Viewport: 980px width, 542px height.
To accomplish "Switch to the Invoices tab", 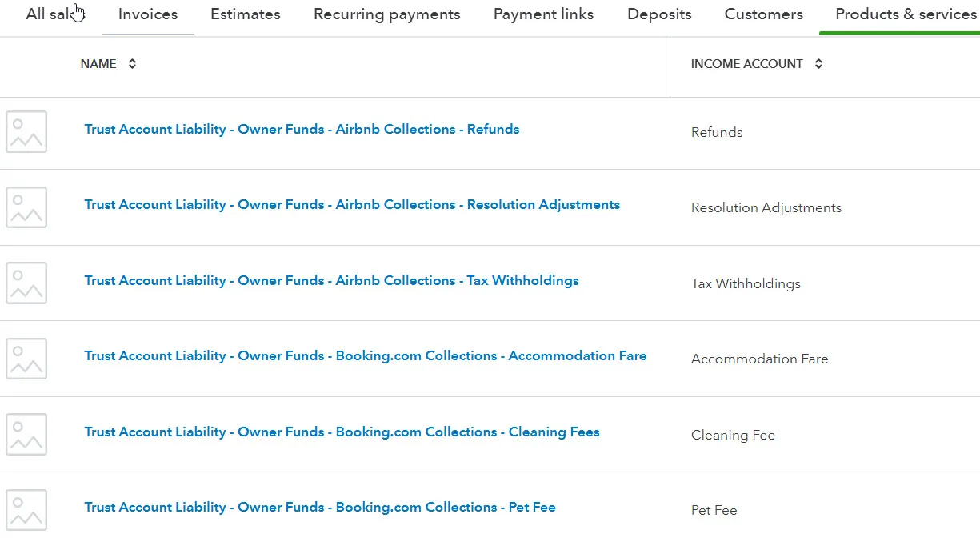I will (x=148, y=14).
